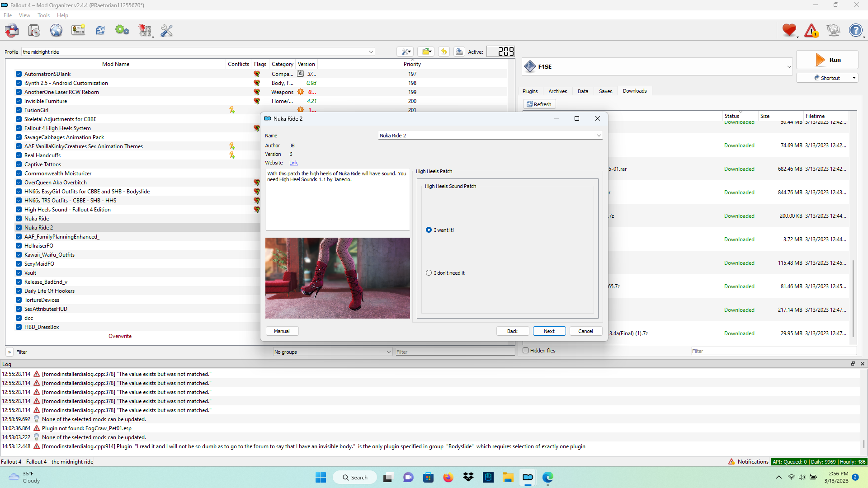The height and width of the screenshot is (488, 868).
Task: Click the Run button
Action: (x=827, y=60)
